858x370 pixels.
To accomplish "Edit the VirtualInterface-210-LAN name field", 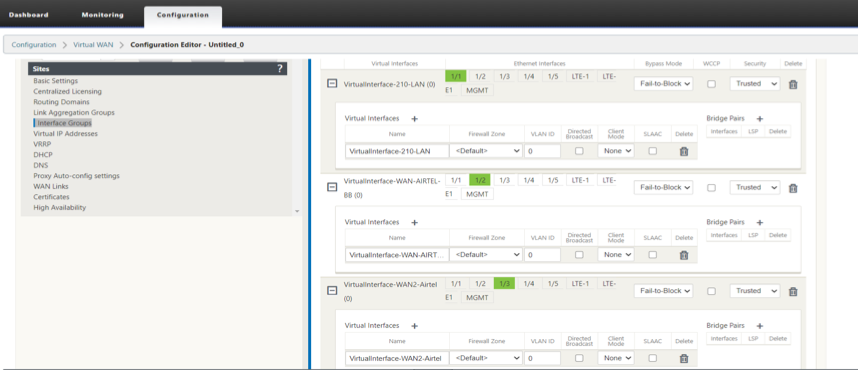I will pyautogui.click(x=397, y=151).
